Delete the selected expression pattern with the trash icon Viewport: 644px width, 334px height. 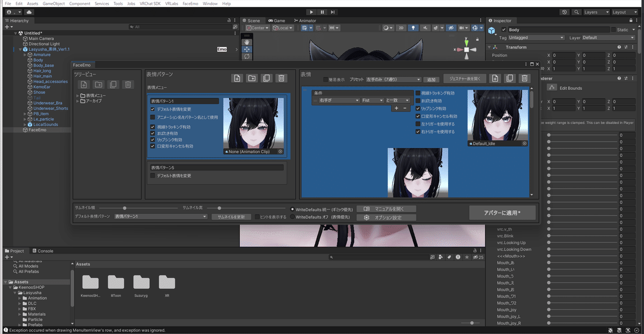click(x=281, y=78)
